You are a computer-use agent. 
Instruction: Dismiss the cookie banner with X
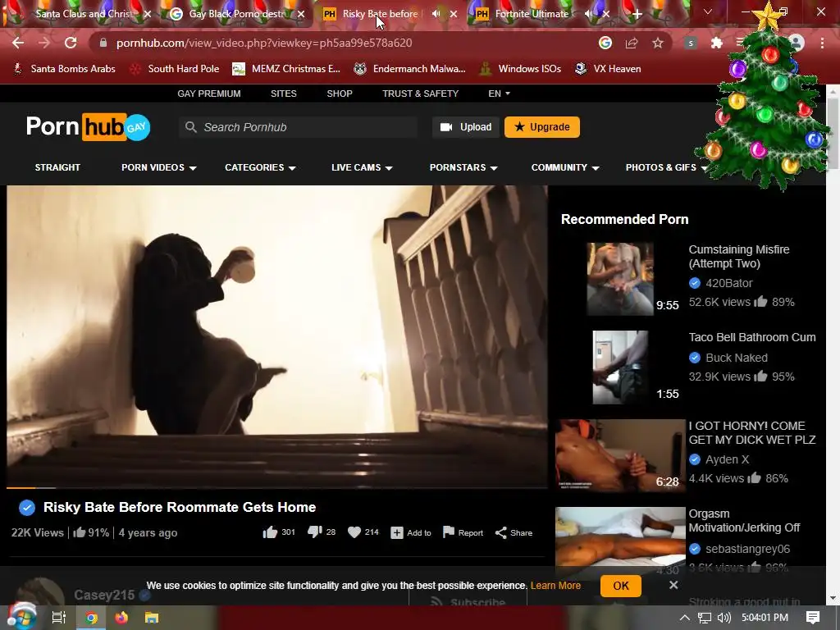tap(673, 585)
